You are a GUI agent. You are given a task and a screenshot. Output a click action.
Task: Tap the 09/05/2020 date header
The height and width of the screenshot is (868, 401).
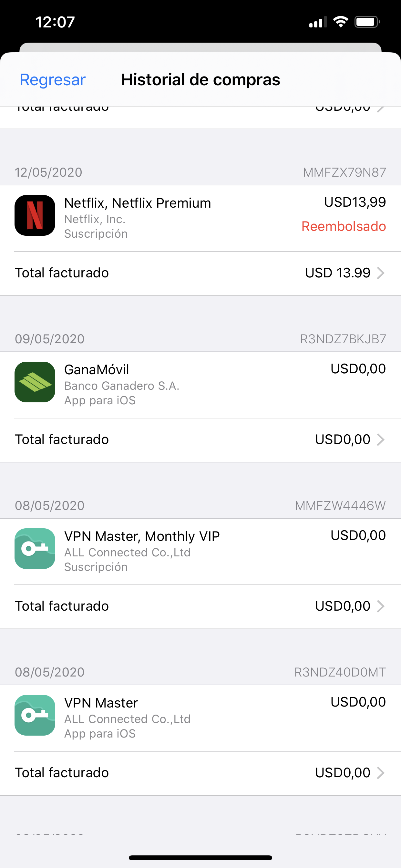click(x=49, y=339)
